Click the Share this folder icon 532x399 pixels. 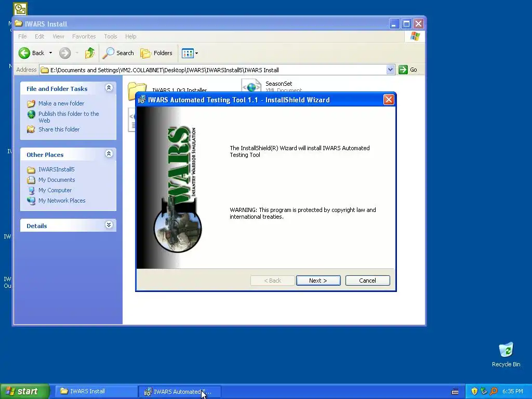[x=31, y=129]
